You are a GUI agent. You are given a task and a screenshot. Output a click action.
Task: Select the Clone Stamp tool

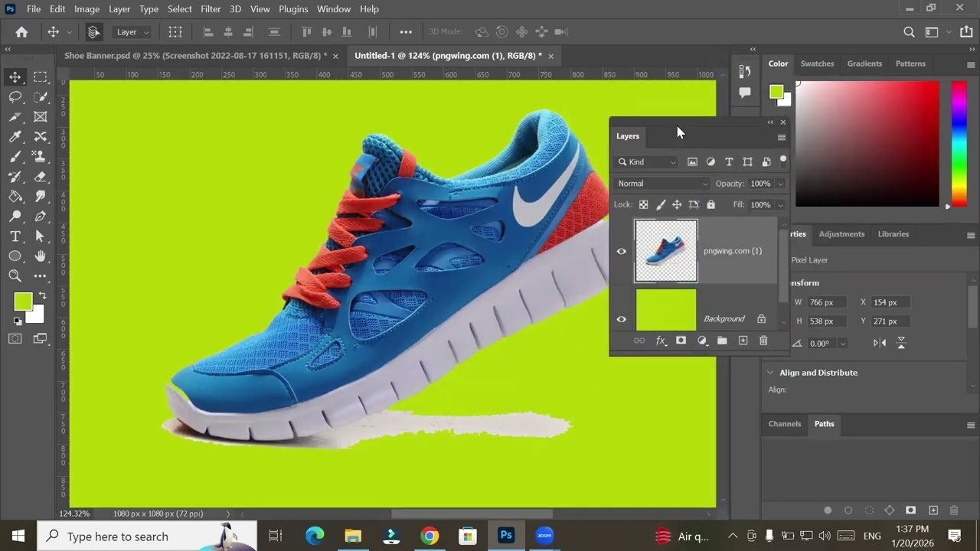tap(41, 156)
